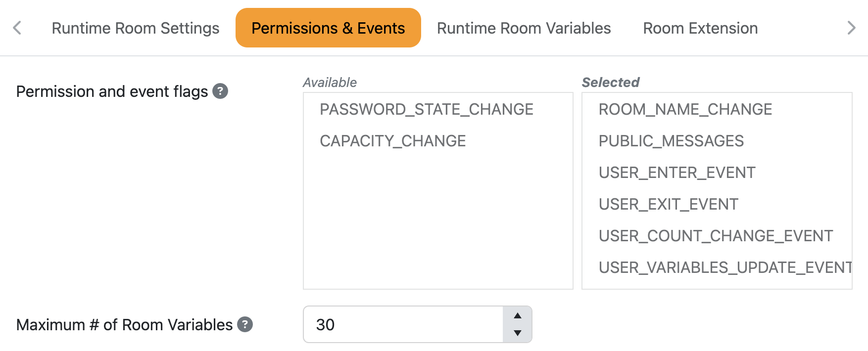Open the help tooltip for Permission and event flags
This screenshot has width=868, height=351.
[221, 91]
